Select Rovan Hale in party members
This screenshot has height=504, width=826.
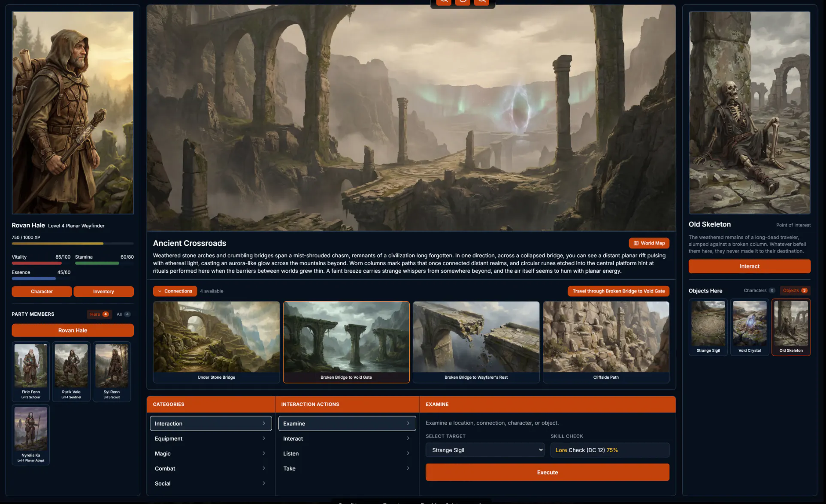click(73, 330)
